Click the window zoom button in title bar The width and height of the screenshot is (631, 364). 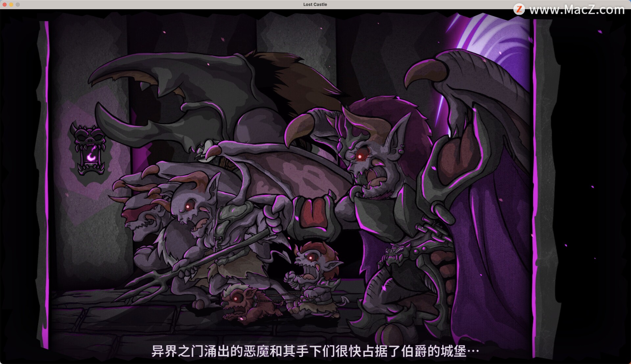coord(18,4)
